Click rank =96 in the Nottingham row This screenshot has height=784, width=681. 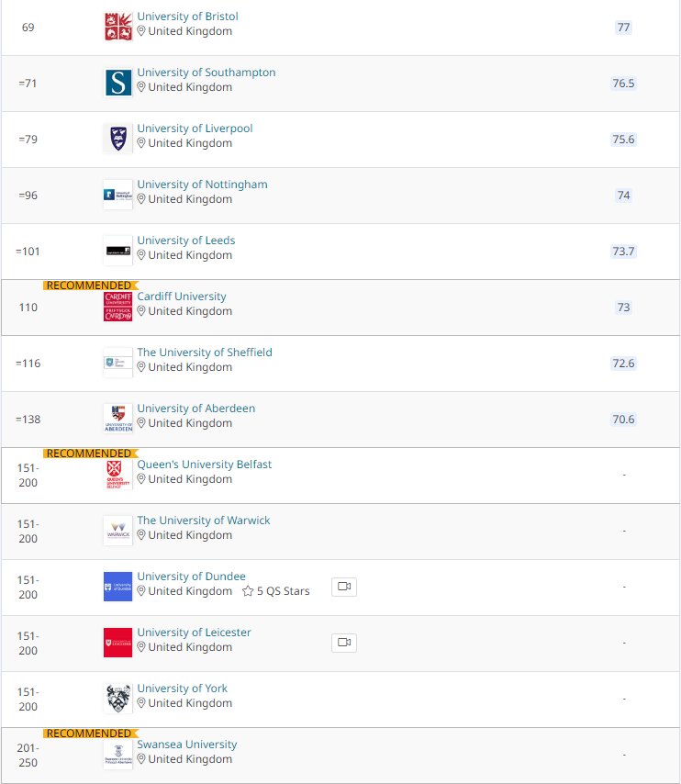(28, 195)
